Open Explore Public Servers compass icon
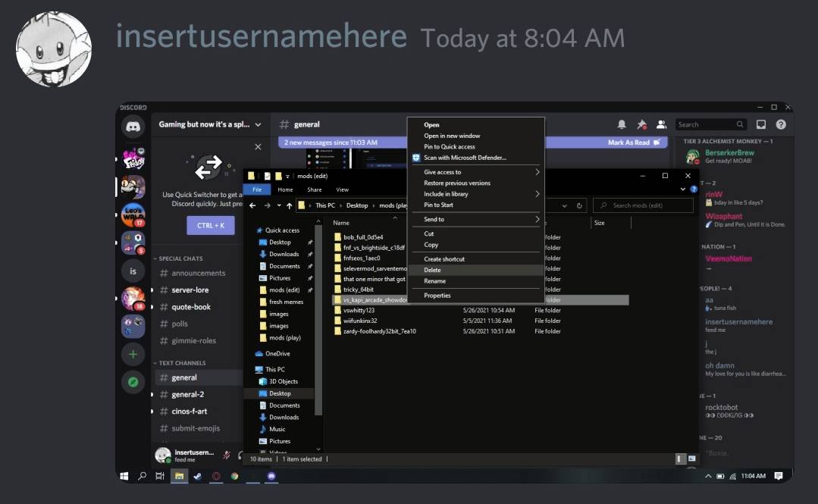Viewport: 818px width, 504px height. pos(133,382)
